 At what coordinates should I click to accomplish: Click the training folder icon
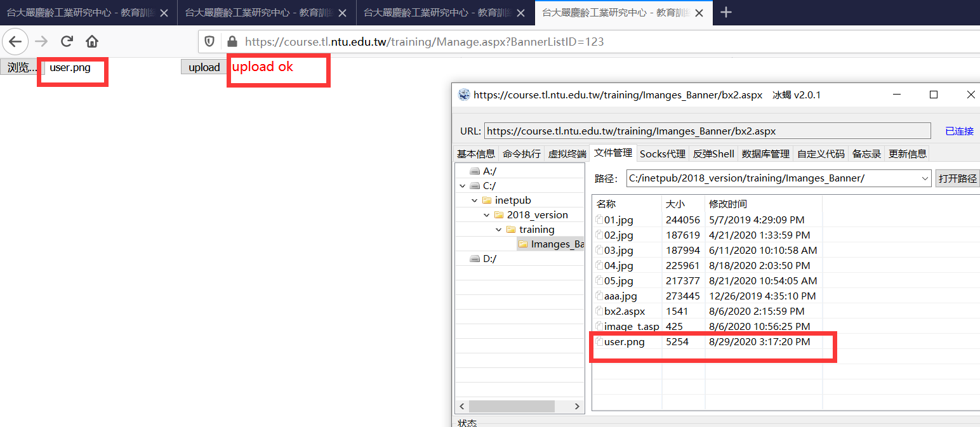[x=511, y=230]
